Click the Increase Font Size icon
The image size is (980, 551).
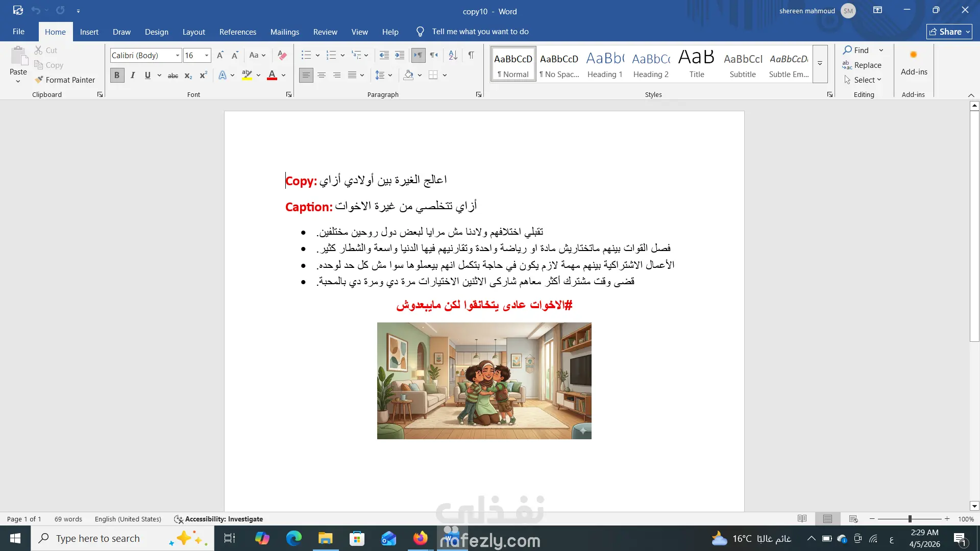[x=220, y=55]
